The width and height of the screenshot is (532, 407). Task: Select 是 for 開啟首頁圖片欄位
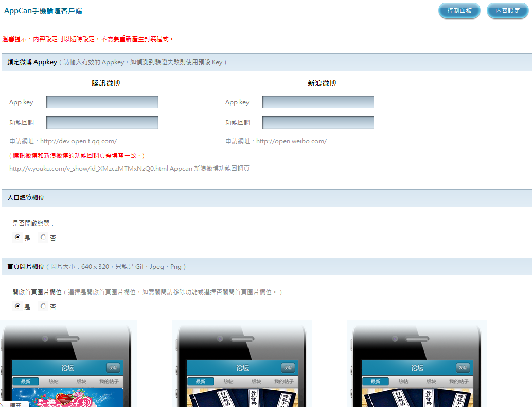(17, 306)
